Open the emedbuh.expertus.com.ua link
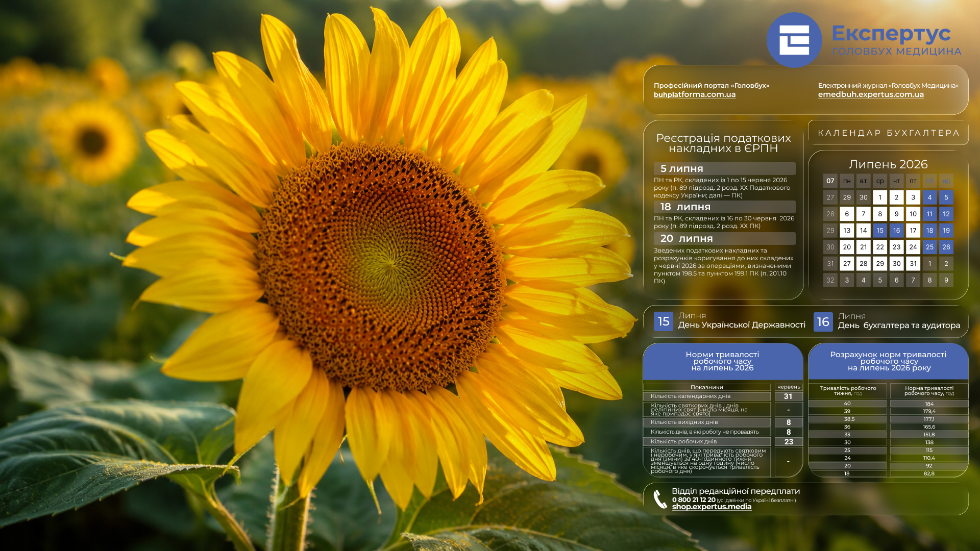 pos(871,94)
